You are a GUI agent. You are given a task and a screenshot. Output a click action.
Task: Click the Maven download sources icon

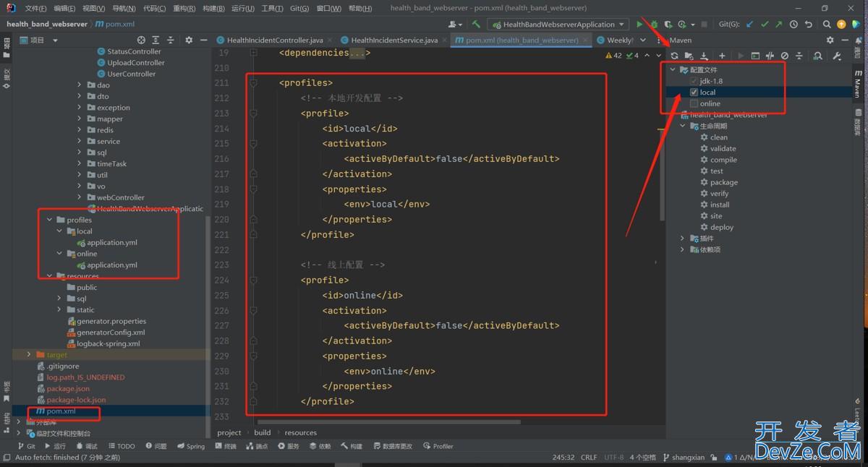click(705, 56)
